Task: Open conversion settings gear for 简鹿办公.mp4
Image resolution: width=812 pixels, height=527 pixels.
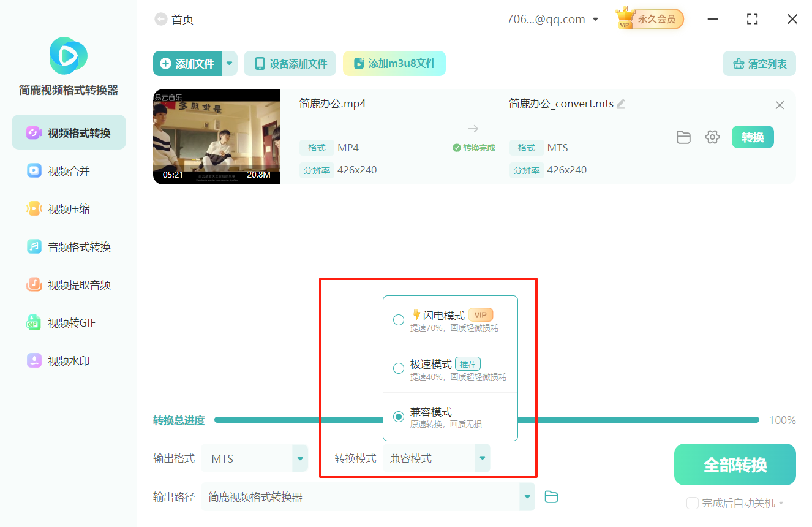Action: tap(712, 137)
